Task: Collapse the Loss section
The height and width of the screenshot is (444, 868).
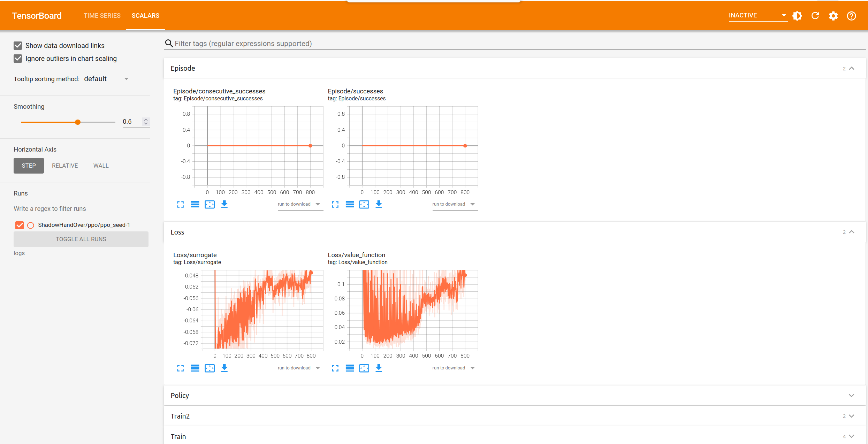Action: pos(852,232)
